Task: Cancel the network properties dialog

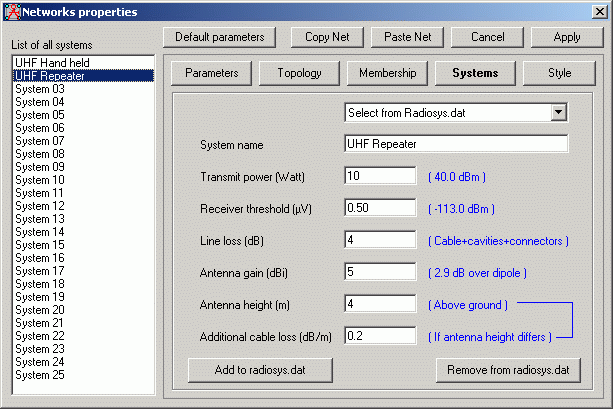Action: [x=487, y=37]
